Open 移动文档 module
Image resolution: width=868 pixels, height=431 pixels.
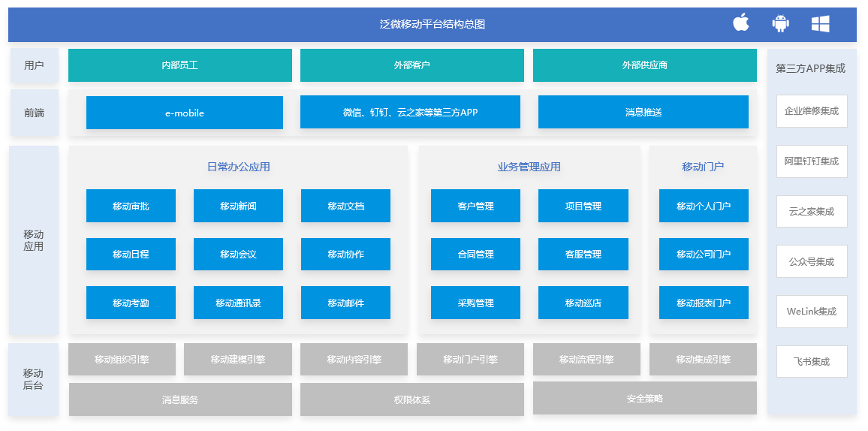click(x=345, y=206)
